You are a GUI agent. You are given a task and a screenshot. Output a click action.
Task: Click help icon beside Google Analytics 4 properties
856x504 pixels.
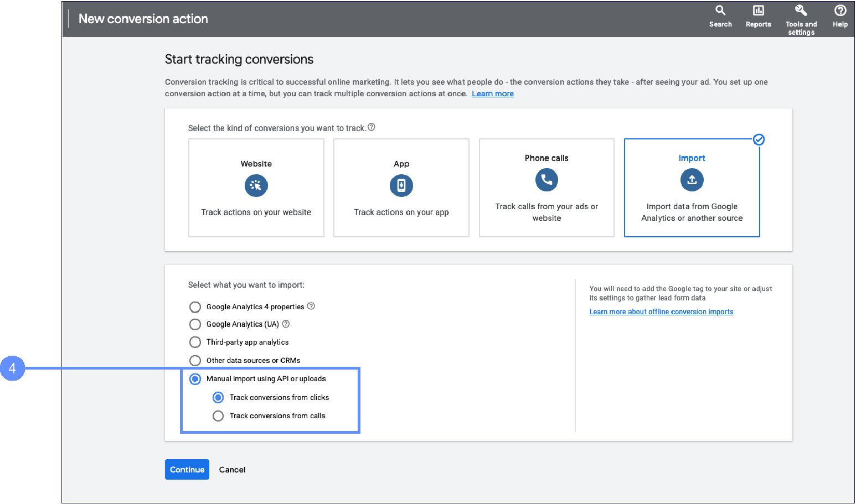point(311,306)
